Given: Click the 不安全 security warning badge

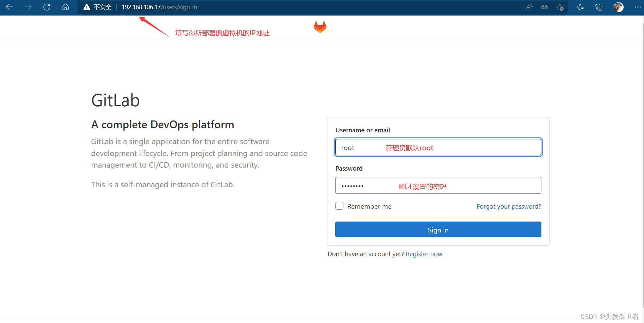Looking at the screenshot, I should (97, 7).
